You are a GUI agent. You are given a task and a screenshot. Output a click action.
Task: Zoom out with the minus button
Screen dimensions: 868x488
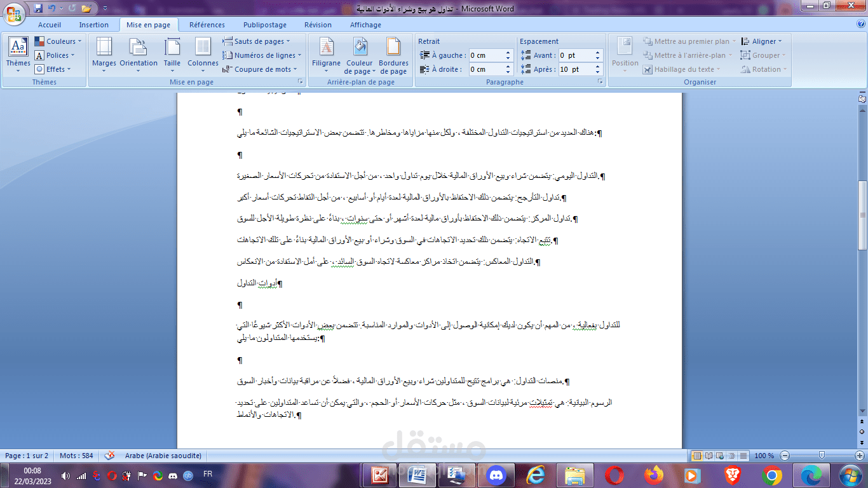[x=785, y=456]
